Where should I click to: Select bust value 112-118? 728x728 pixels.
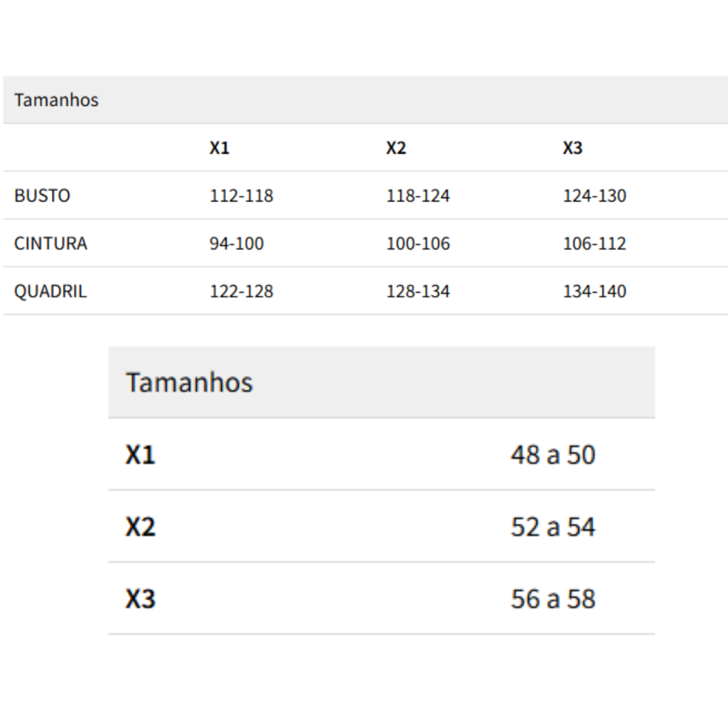(x=242, y=196)
